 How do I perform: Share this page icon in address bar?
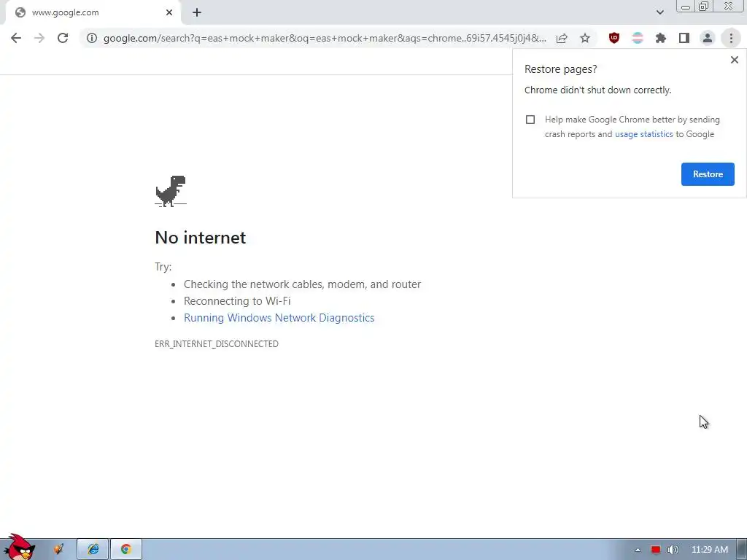(562, 38)
